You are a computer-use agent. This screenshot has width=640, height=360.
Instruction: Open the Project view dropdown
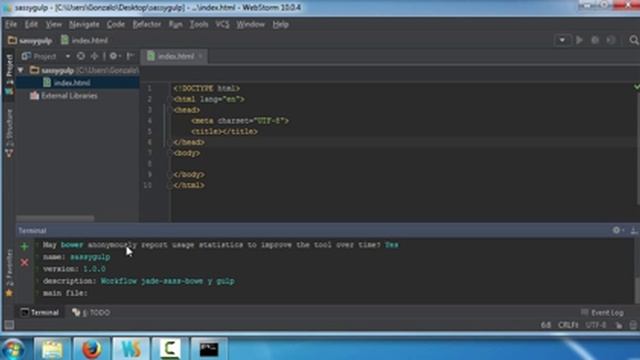(x=67, y=56)
